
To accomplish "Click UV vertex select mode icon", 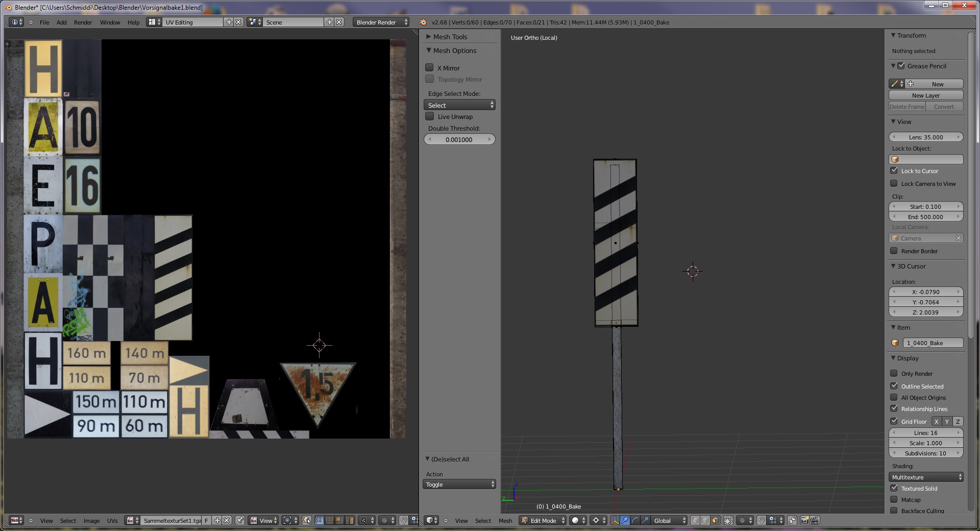I will (319, 520).
